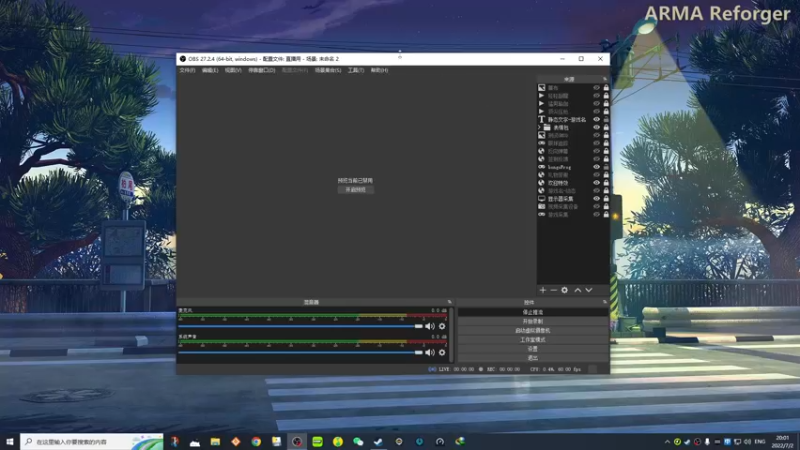800x450 pixels.
Task: Pop out the 控件 controls dock
Action: pyautogui.click(x=605, y=302)
